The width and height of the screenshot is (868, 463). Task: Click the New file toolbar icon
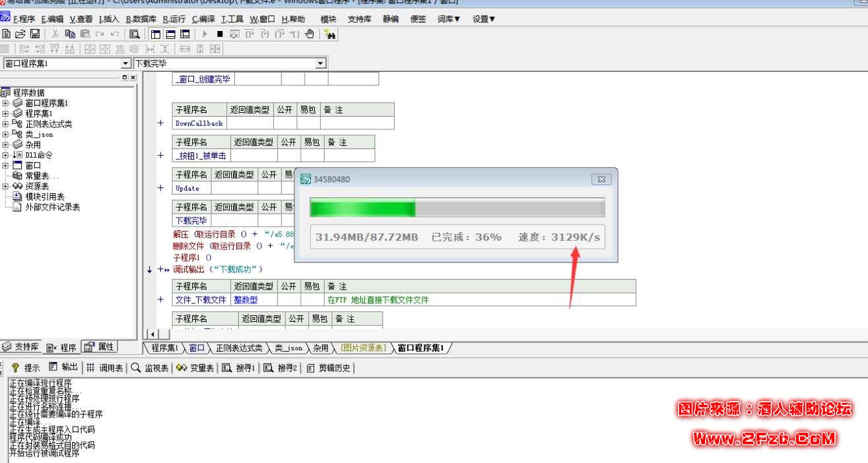click(7, 34)
